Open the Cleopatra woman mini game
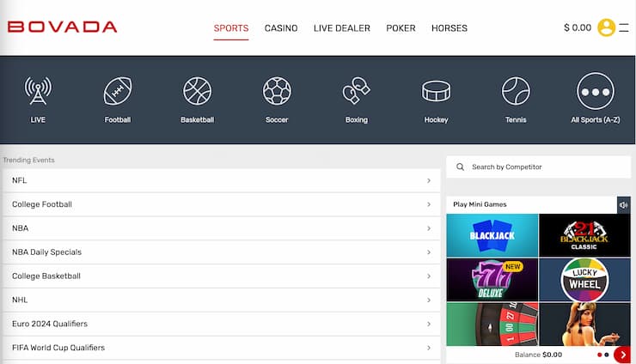The height and width of the screenshot is (364, 636). (x=584, y=324)
